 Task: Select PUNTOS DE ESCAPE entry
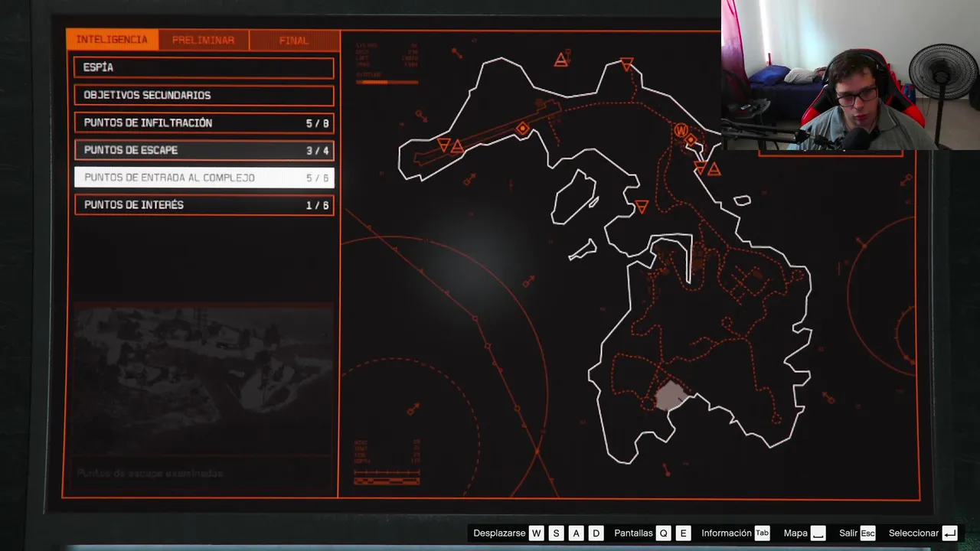coord(204,150)
